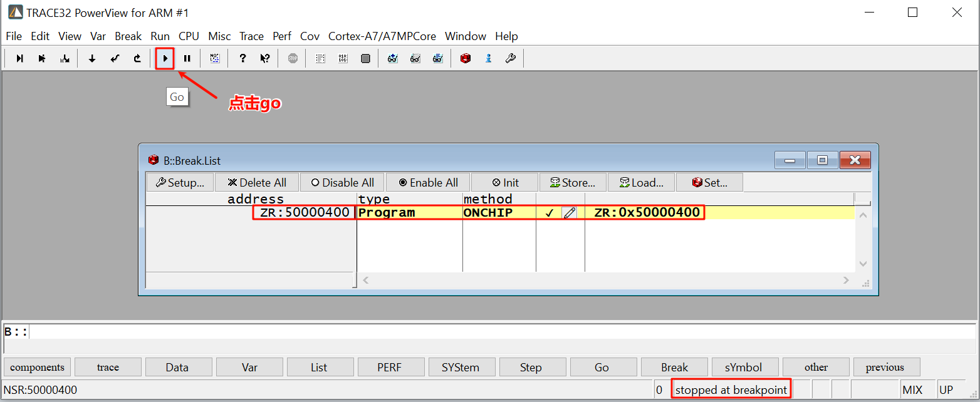The height and width of the screenshot is (402, 980).
Task: Click right arrow of Break.List horizontal scrollbar
Action: [846, 280]
